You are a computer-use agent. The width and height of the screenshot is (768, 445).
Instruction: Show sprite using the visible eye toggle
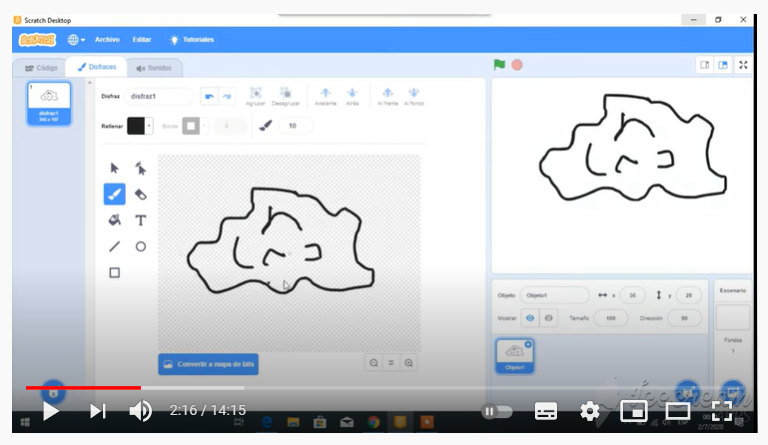tap(530, 318)
